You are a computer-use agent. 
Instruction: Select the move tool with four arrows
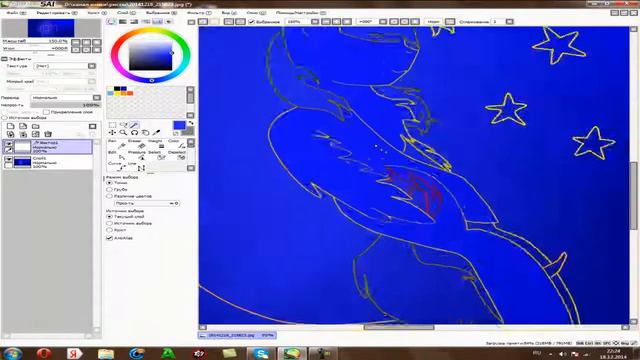112,133
